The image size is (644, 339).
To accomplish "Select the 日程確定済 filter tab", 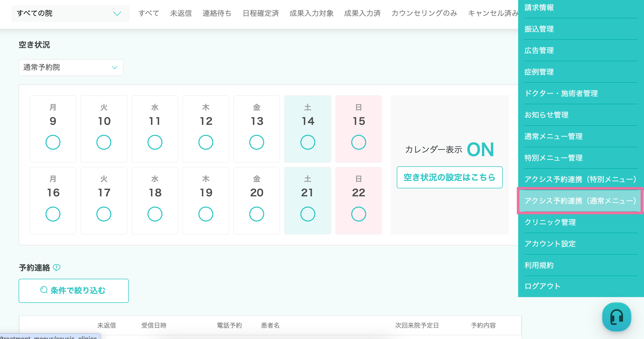I will (261, 13).
